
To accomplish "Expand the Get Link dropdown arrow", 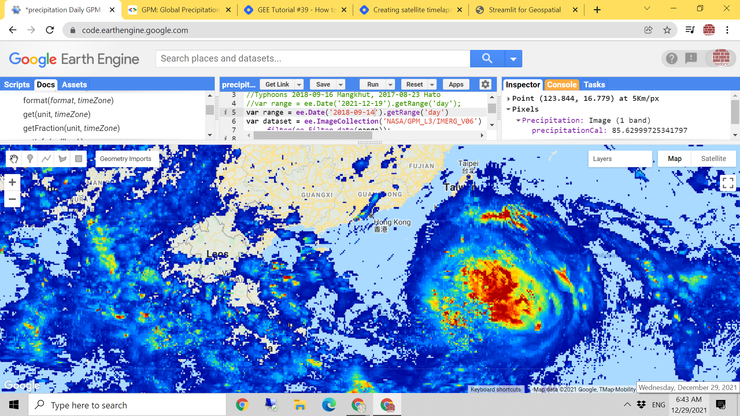I will [x=298, y=85].
